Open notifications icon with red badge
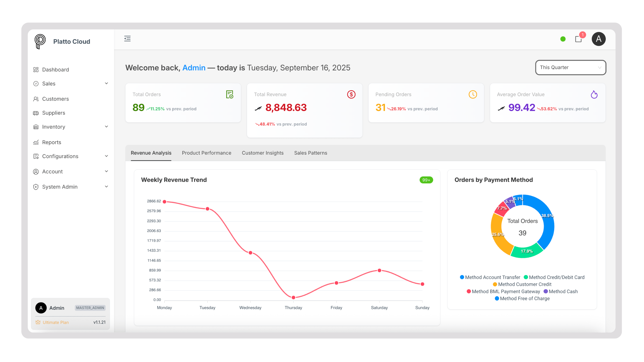This screenshot has height=362, width=644. (578, 39)
